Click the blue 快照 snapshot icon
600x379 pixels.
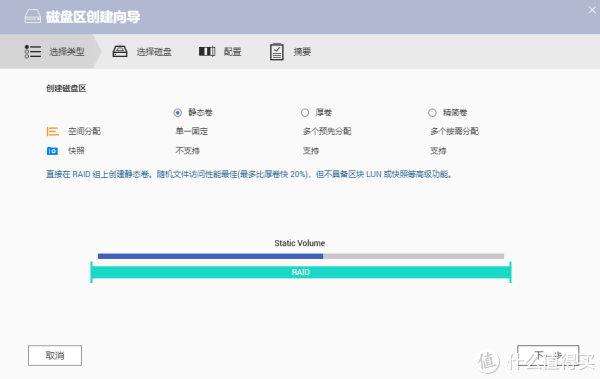[x=52, y=151]
